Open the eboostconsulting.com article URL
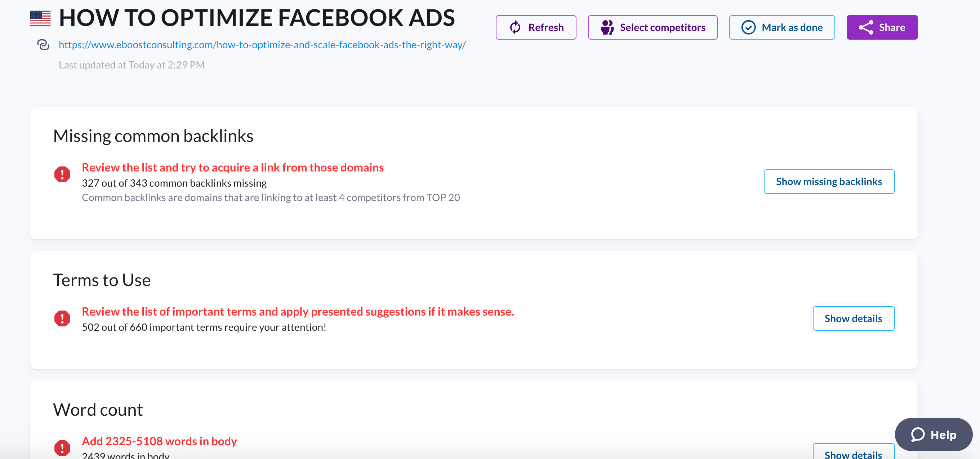 [x=262, y=45]
